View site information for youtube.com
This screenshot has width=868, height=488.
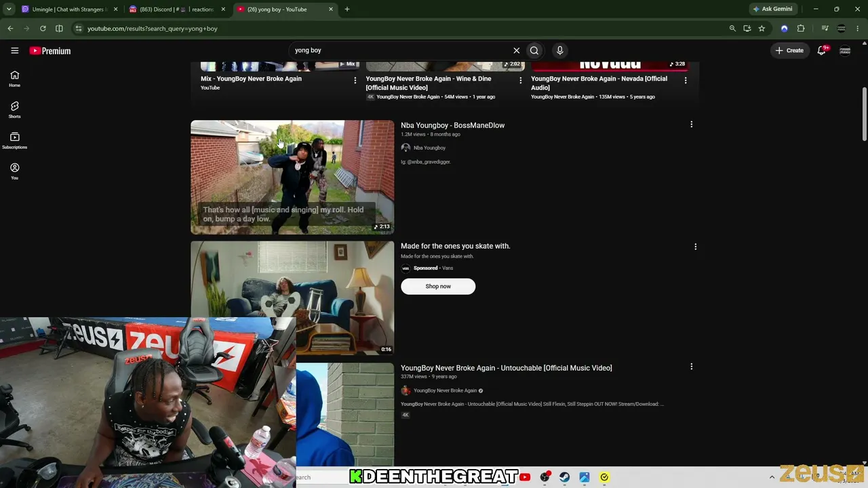pyautogui.click(x=79, y=28)
